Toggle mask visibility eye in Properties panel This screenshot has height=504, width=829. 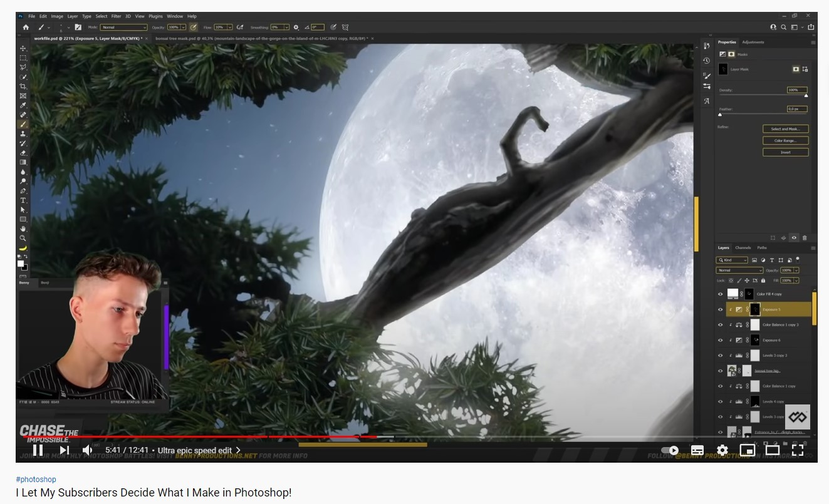point(794,238)
